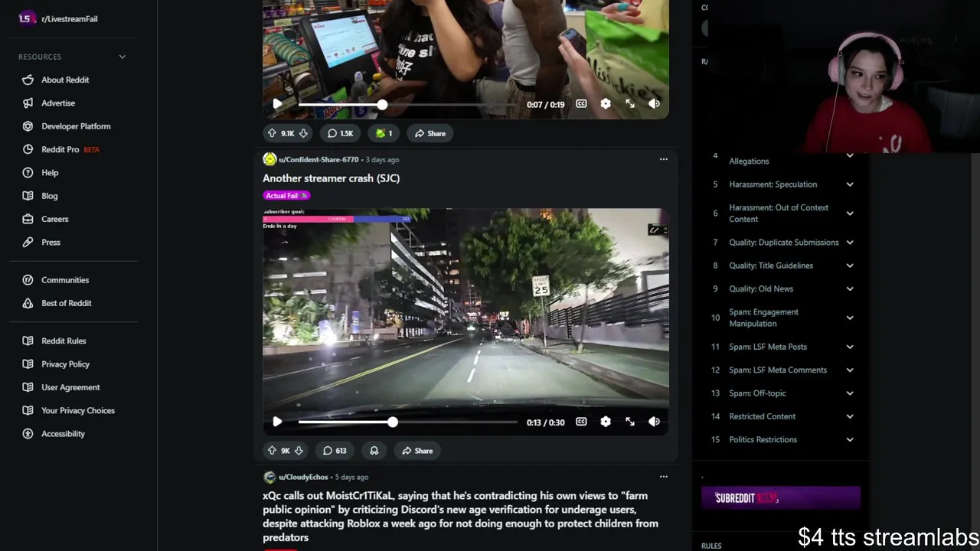Play the streamer crash video

(x=277, y=422)
